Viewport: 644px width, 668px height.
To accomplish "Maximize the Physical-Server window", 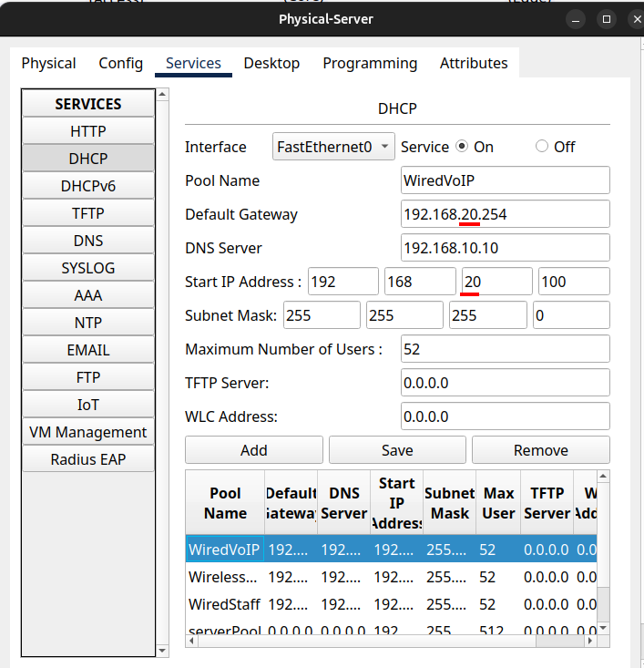I will pos(607,20).
